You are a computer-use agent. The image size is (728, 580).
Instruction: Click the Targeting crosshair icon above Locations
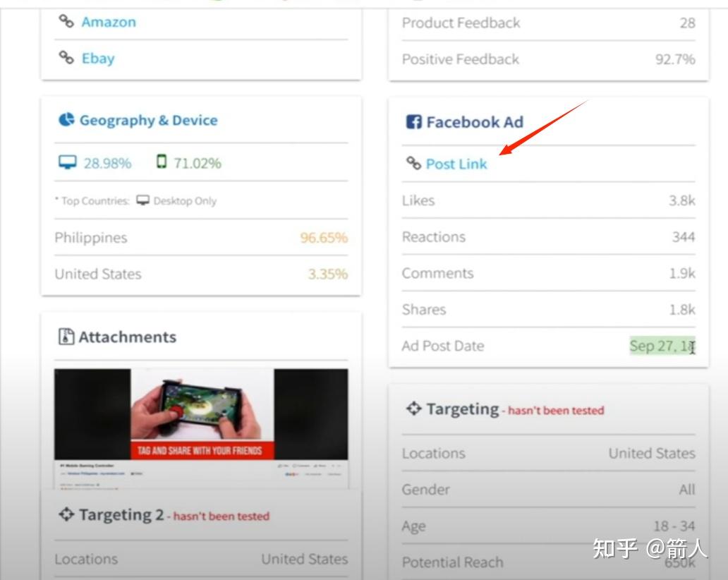pos(413,409)
